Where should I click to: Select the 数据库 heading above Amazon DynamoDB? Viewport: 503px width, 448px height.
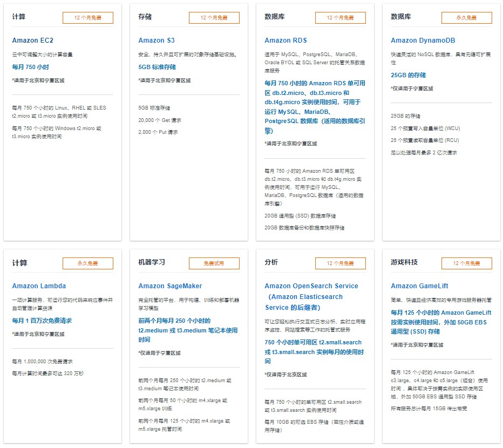pos(400,17)
